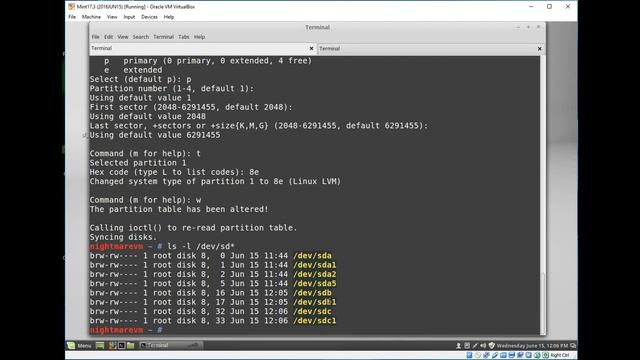Open the Terminal window Search menu
This screenshot has width=640, height=360.
140,37
